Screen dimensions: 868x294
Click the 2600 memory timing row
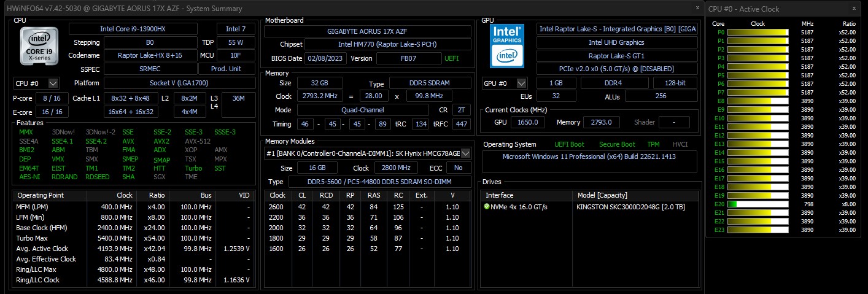[368, 207]
